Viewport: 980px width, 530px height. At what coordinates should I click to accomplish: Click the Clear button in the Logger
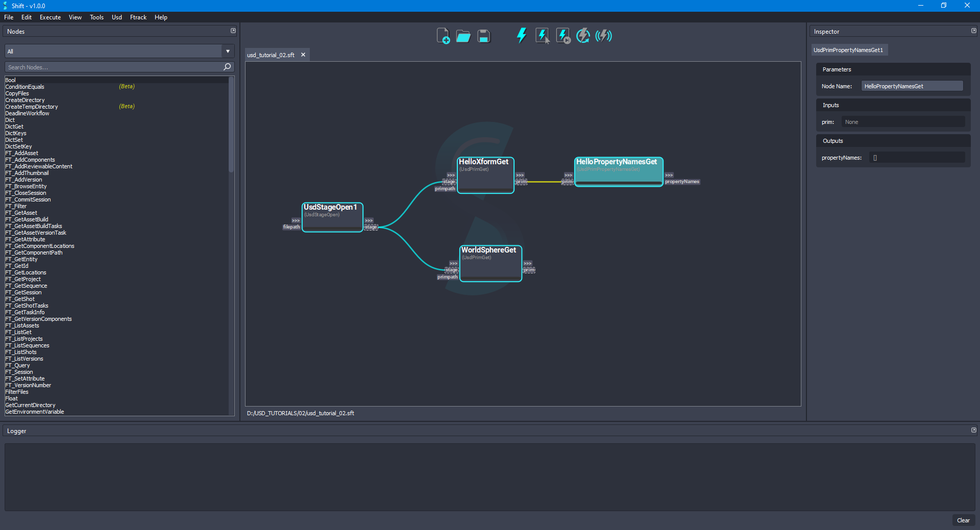click(x=963, y=520)
